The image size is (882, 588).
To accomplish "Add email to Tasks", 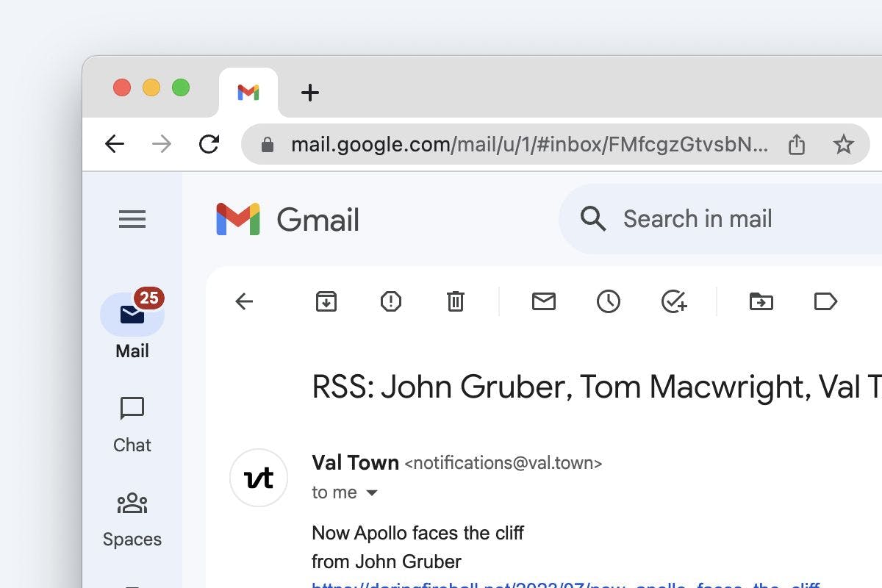I will point(673,301).
